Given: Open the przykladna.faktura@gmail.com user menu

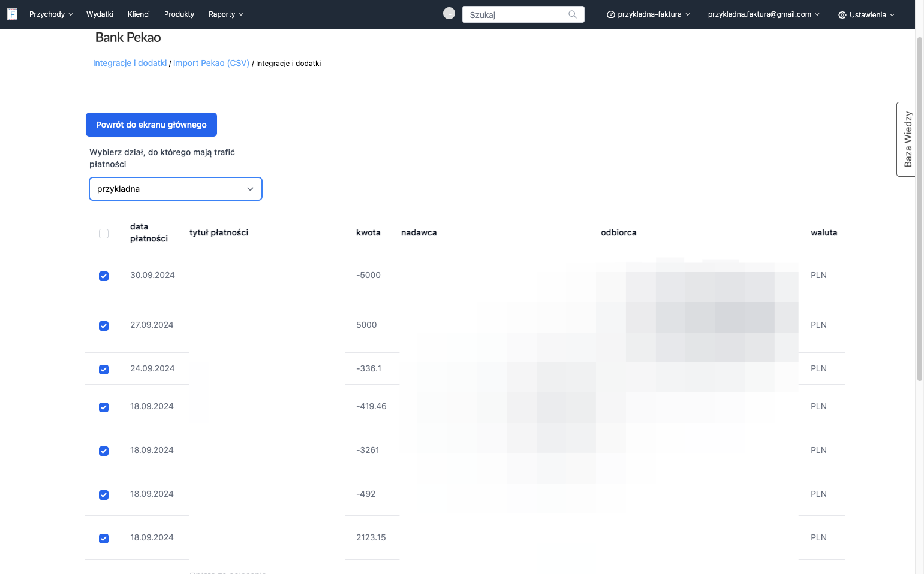Looking at the screenshot, I should (x=763, y=14).
